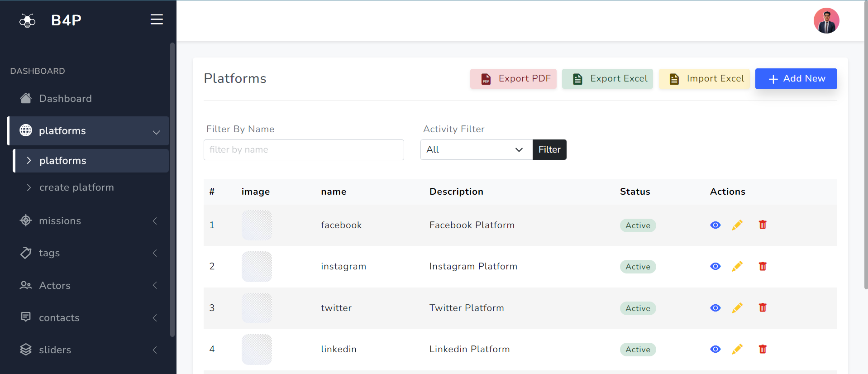Delete the linkedin platform row
The image size is (868, 374).
[x=763, y=349]
